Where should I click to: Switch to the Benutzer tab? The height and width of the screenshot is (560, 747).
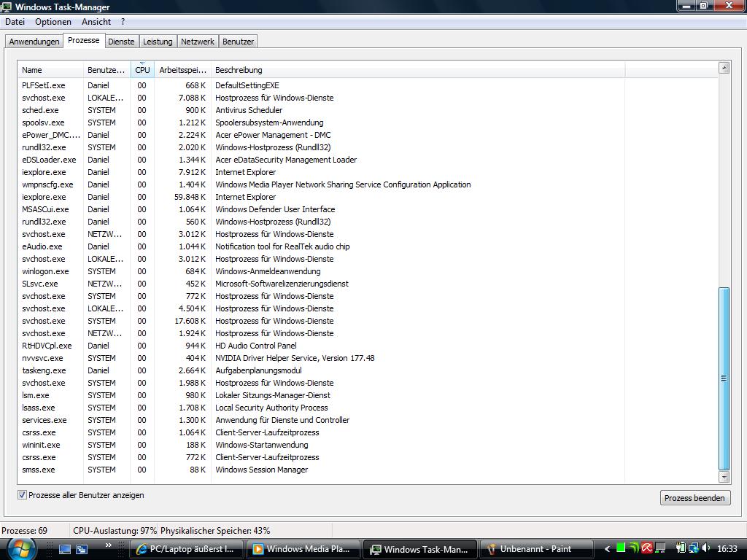pos(239,42)
